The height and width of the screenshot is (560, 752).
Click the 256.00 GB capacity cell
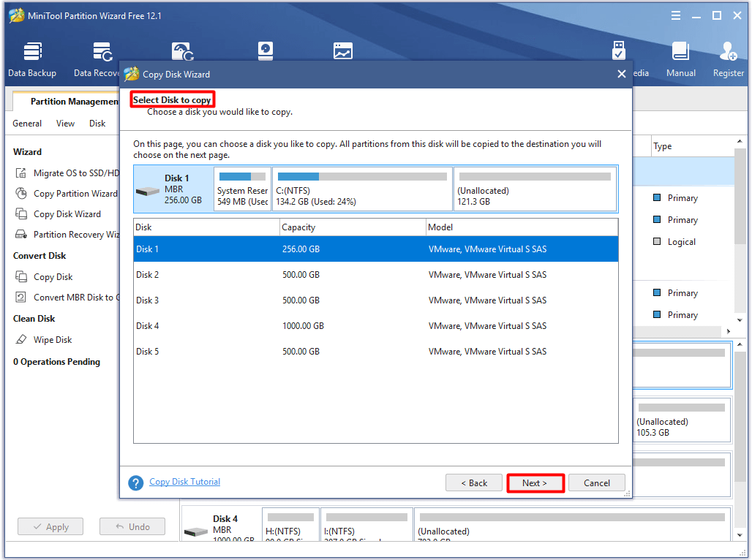point(301,249)
